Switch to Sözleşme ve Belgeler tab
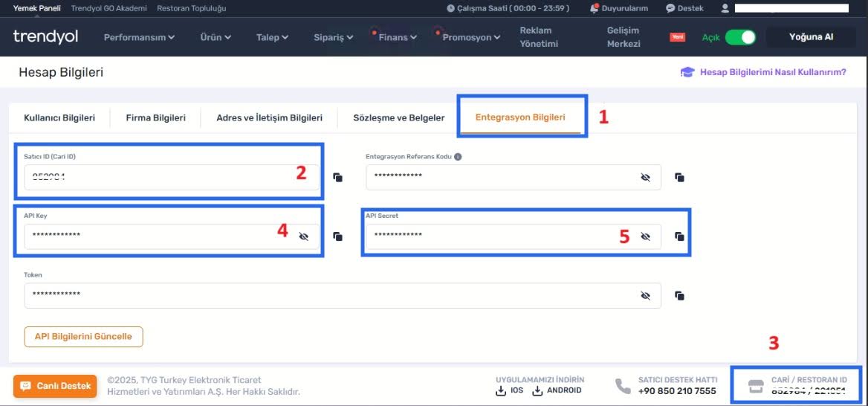Screen dimensions: 868x406 tap(398, 118)
